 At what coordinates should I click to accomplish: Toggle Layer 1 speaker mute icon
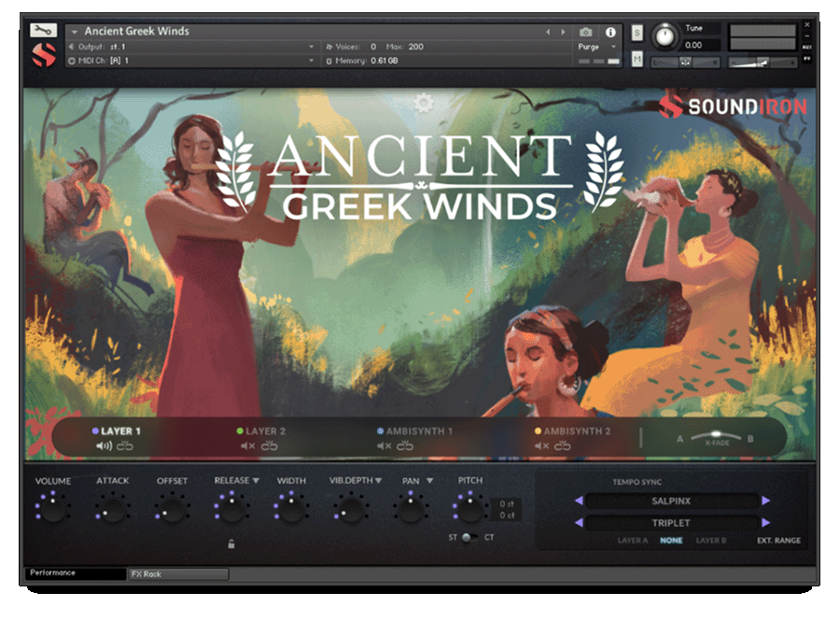point(104,445)
